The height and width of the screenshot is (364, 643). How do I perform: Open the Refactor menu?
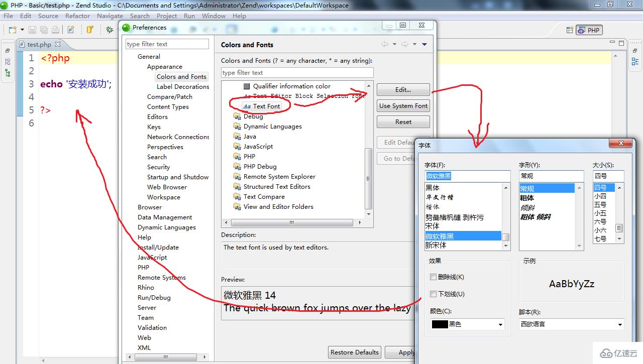[77, 16]
